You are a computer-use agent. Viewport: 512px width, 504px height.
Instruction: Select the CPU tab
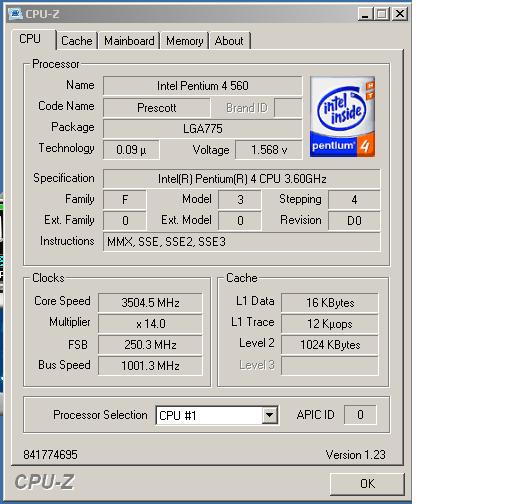coord(33,39)
